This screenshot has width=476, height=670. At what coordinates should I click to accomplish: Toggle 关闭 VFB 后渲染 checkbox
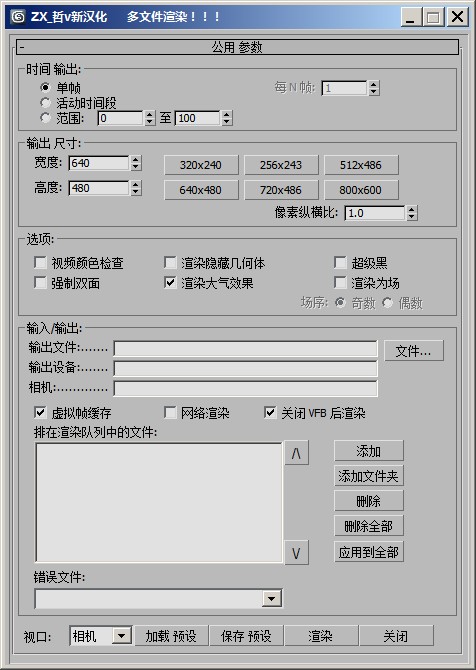[x=270, y=413]
